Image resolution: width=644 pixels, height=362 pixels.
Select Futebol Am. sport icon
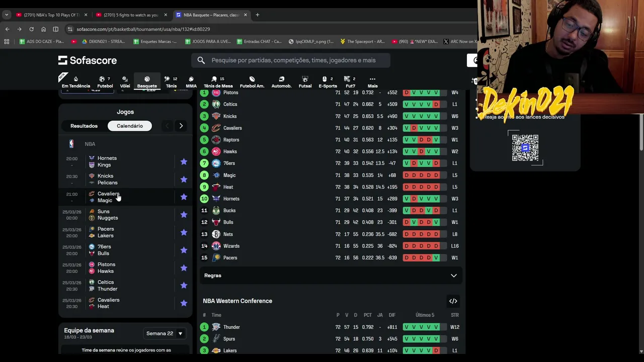(x=252, y=82)
